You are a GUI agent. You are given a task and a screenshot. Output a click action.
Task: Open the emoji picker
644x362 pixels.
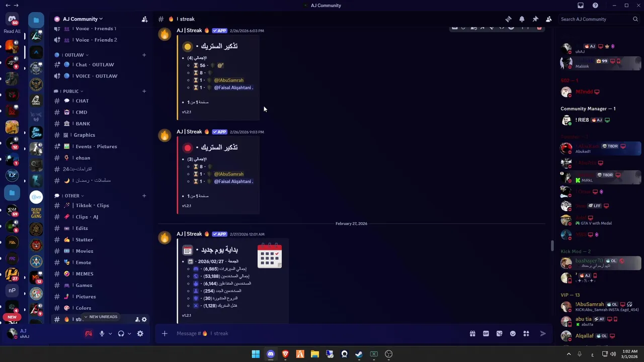(513, 333)
